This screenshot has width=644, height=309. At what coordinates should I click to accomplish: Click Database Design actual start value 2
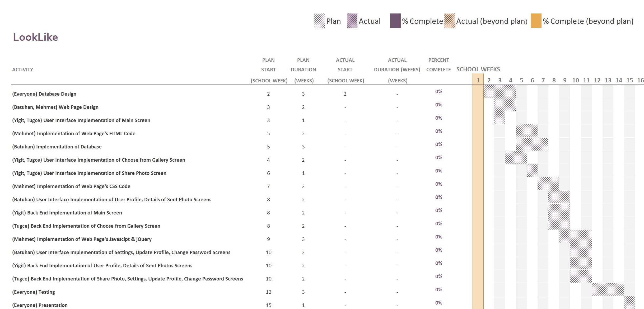[345, 94]
